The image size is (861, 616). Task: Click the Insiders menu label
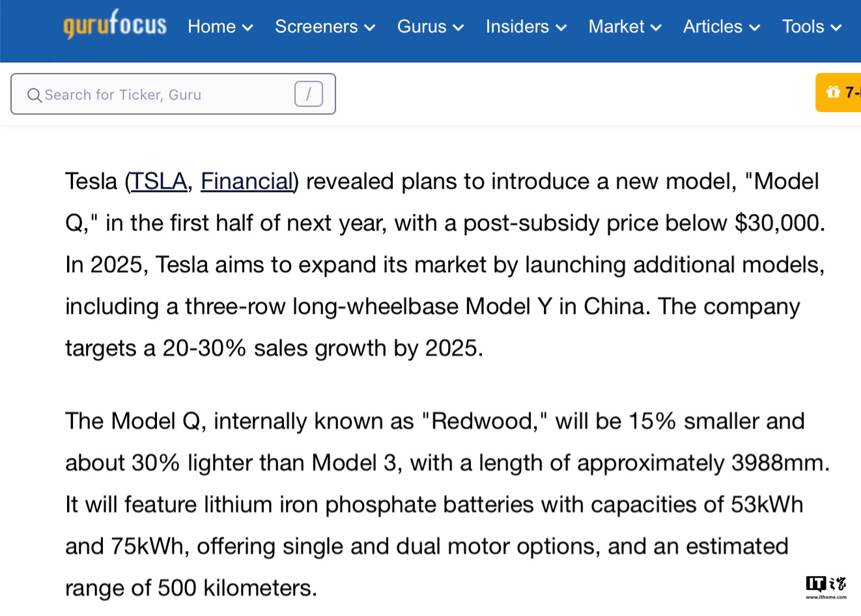click(x=517, y=27)
